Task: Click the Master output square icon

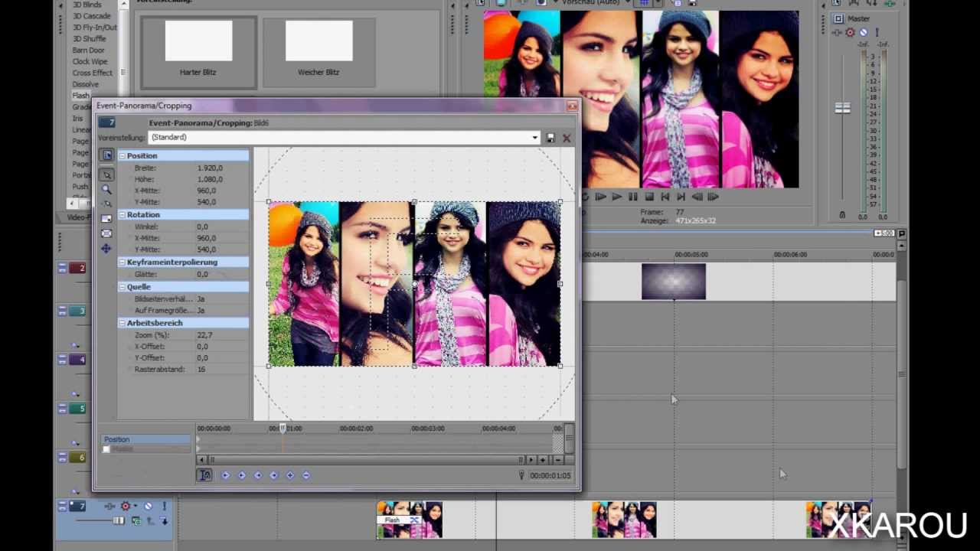Action: point(838,18)
